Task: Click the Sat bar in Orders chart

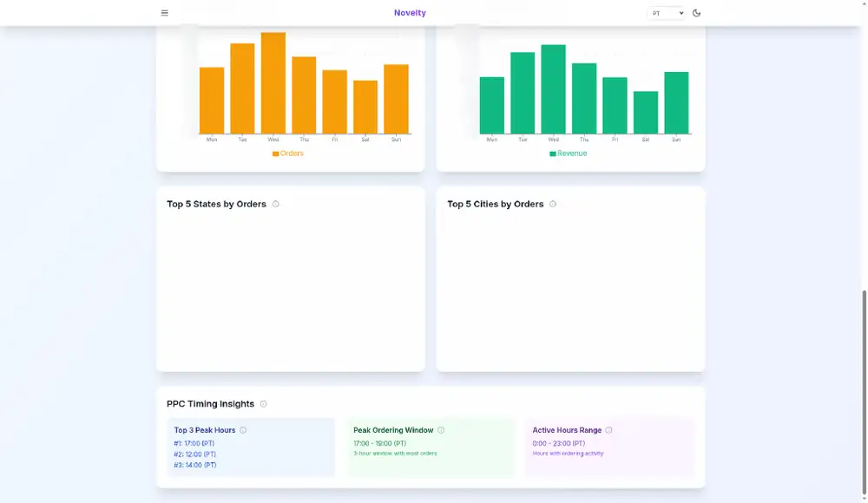Action: pos(365,108)
